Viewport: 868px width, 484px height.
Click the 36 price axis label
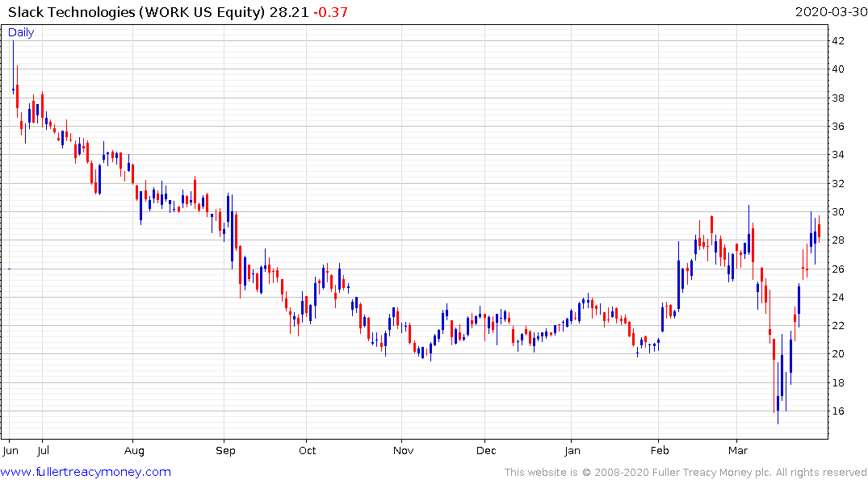[837, 127]
